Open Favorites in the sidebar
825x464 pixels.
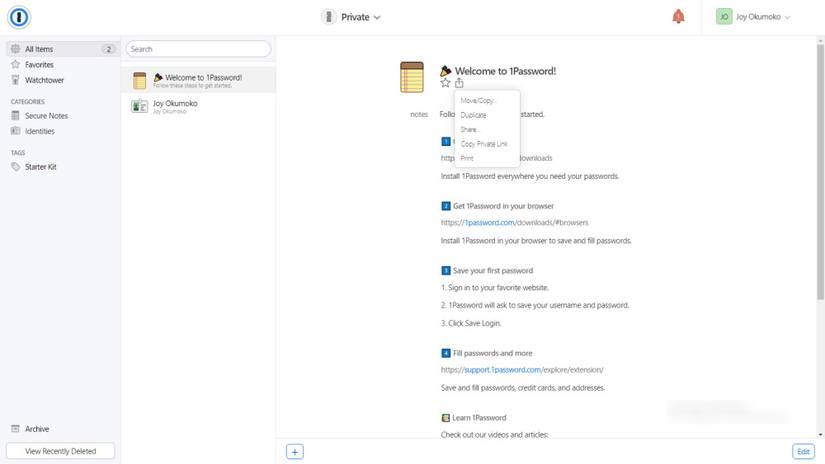[39, 65]
